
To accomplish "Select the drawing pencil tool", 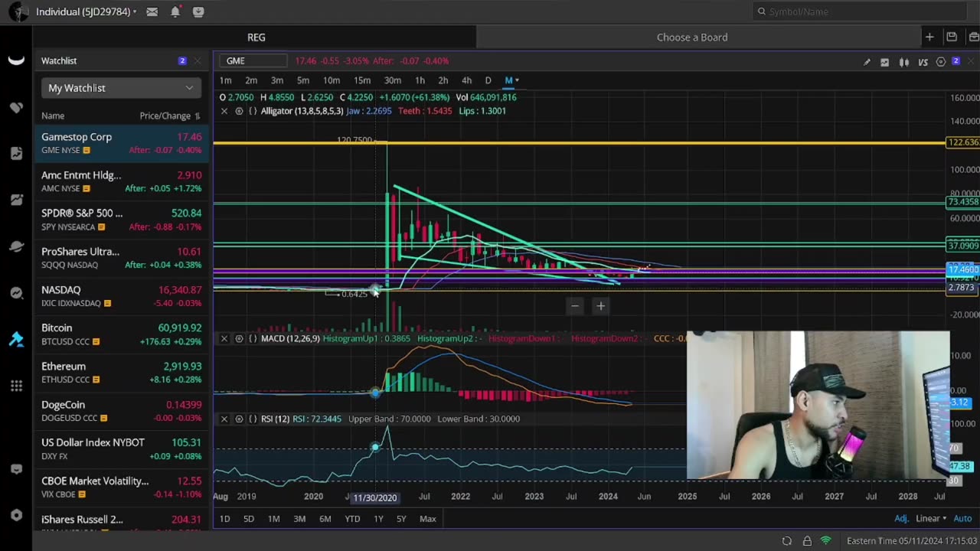I will (x=867, y=62).
